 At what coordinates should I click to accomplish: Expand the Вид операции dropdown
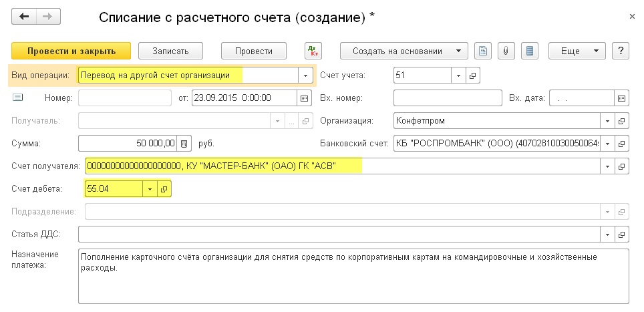305,75
